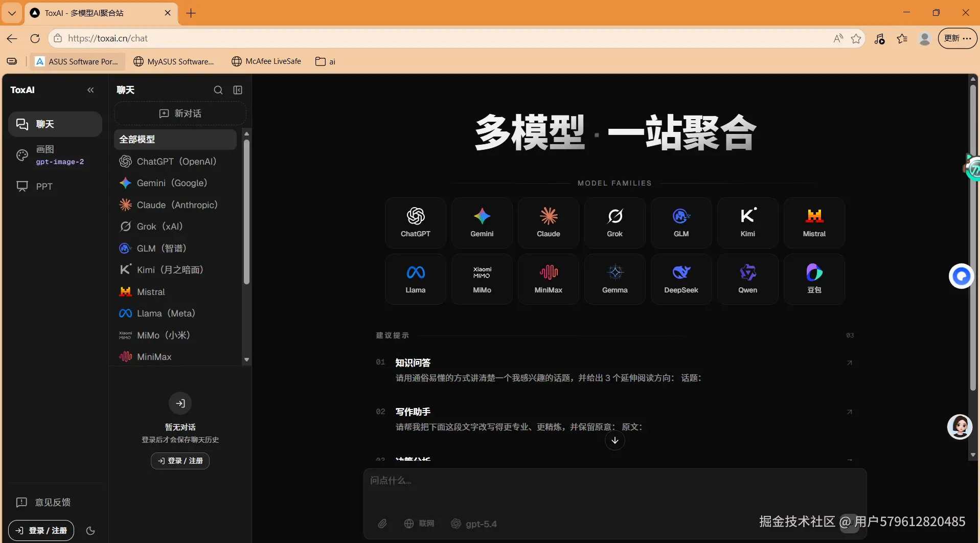
Task: Open the 画图 gpt-image-2 section
Action: click(55, 155)
